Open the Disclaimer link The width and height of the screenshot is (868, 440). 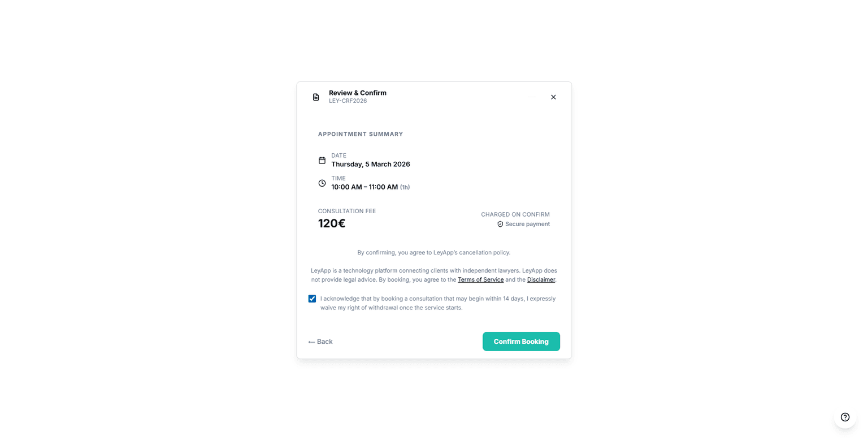tap(540, 279)
